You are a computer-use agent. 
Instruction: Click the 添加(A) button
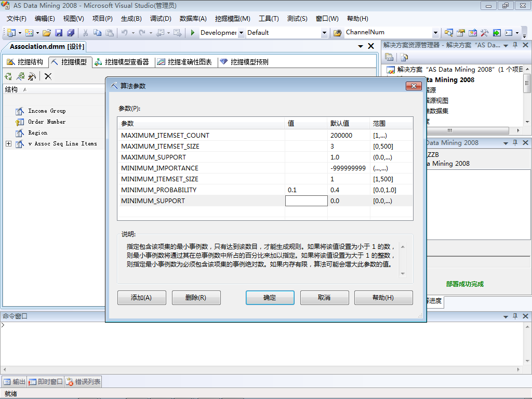coord(141,298)
